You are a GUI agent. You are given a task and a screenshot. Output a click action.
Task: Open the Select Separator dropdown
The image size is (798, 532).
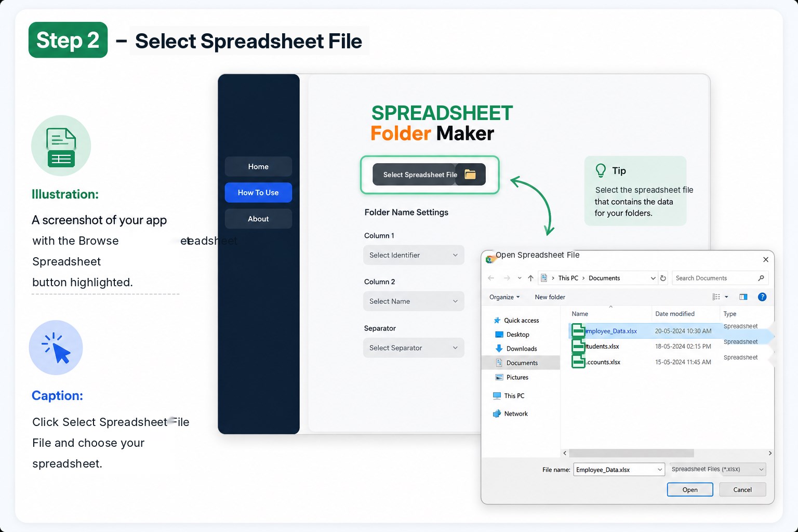[414, 348]
